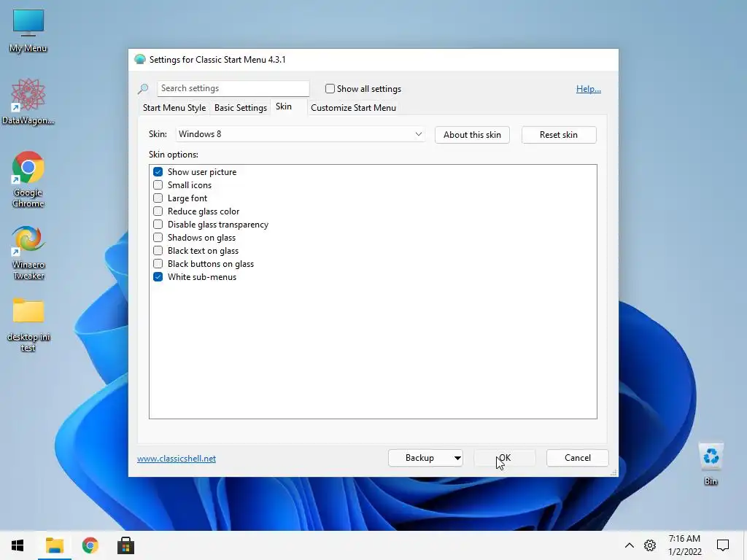Image resolution: width=747 pixels, height=560 pixels.
Task: Open the Help link
Action: tap(589, 89)
